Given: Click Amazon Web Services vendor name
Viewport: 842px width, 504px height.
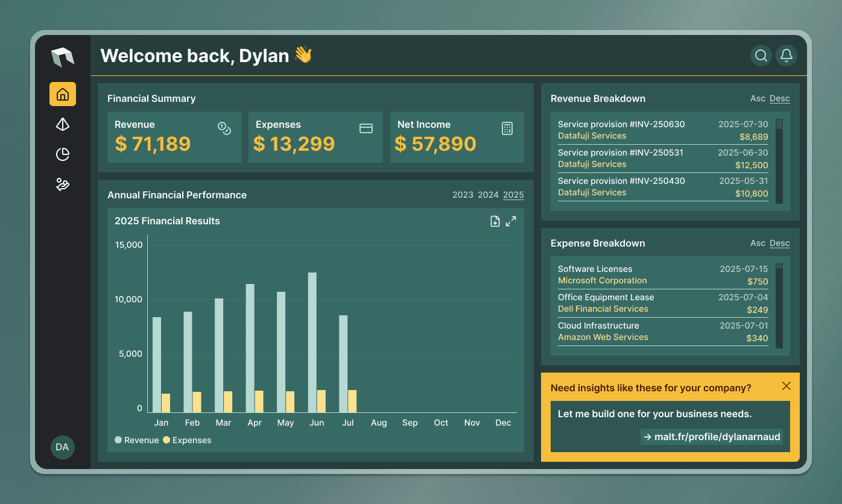Looking at the screenshot, I should (603, 337).
